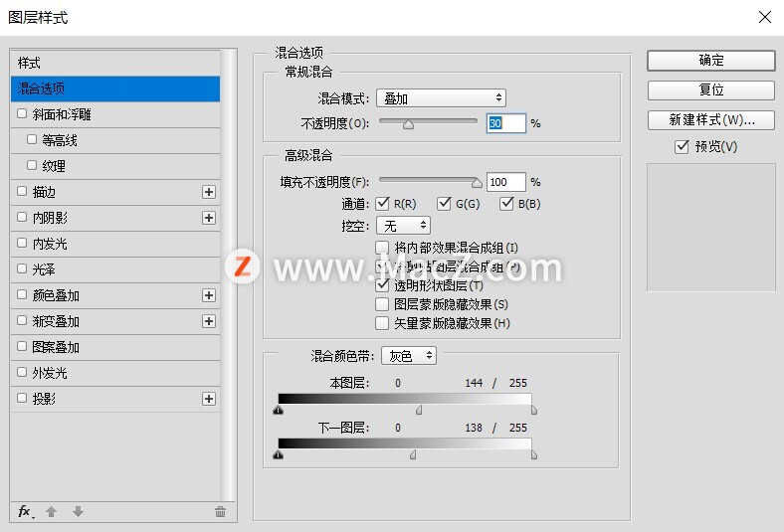Delete effect using the trash icon

(x=220, y=511)
